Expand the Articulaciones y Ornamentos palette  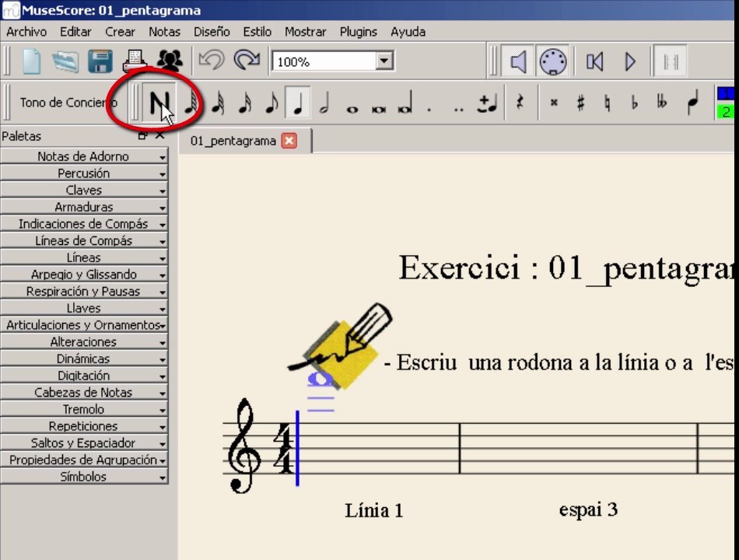click(x=84, y=325)
